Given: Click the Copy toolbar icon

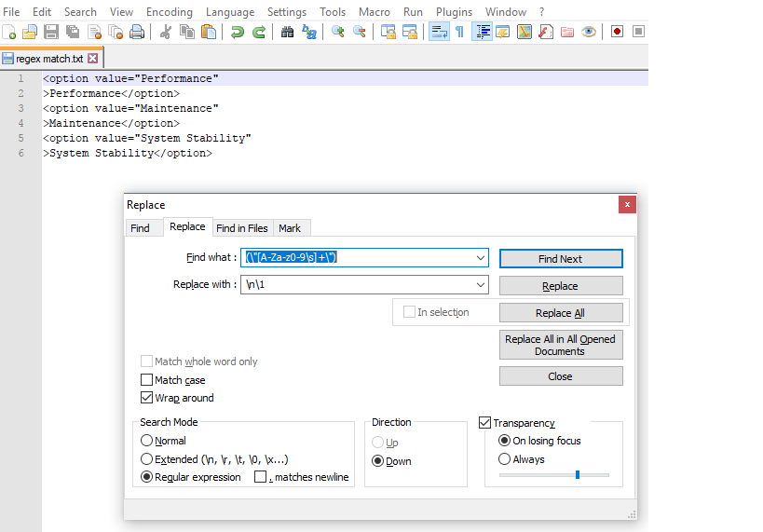Looking at the screenshot, I should point(187,32).
